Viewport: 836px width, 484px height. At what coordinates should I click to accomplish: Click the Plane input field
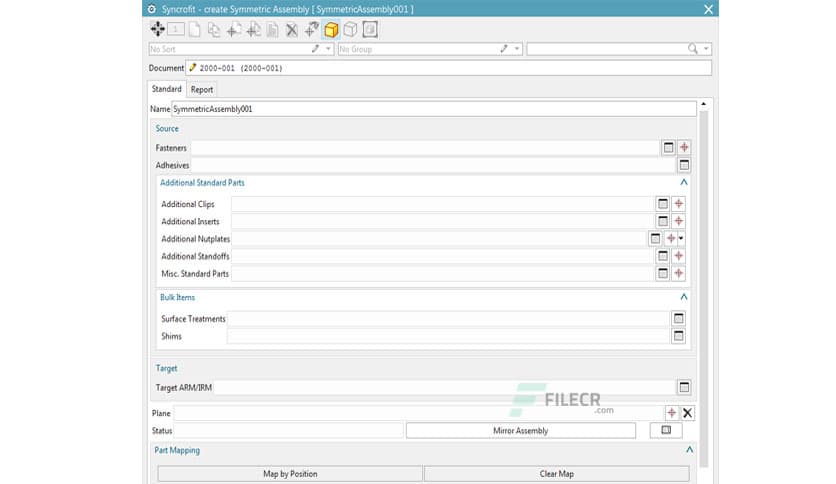(x=419, y=413)
